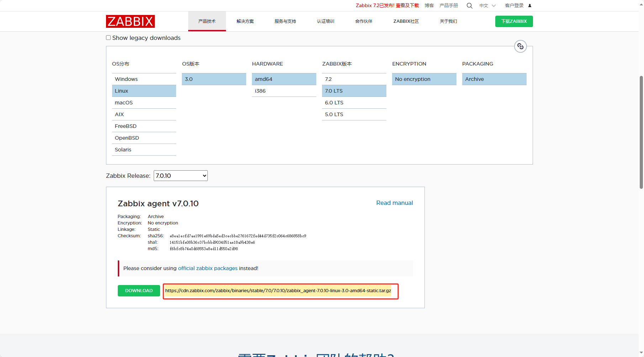Viewport: 644px width, 357px height.
Task: Open the 服务与支持 menu
Action: (x=285, y=21)
